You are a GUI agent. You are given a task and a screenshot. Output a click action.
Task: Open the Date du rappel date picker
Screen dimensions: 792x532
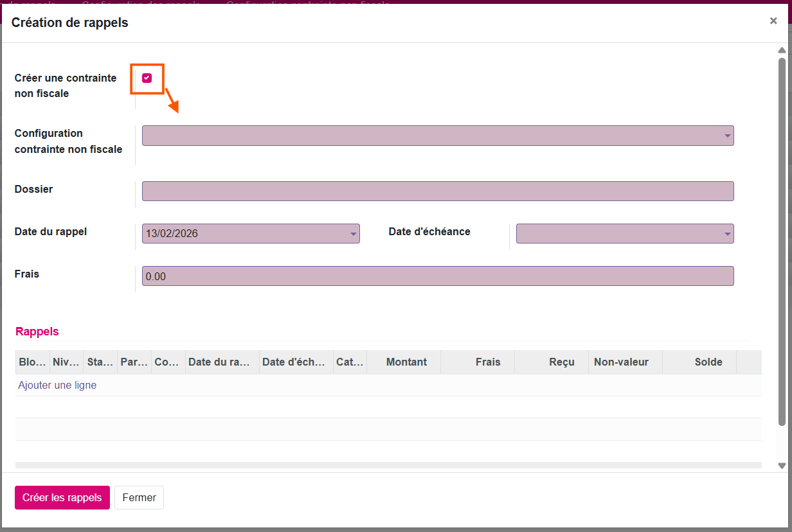point(353,234)
